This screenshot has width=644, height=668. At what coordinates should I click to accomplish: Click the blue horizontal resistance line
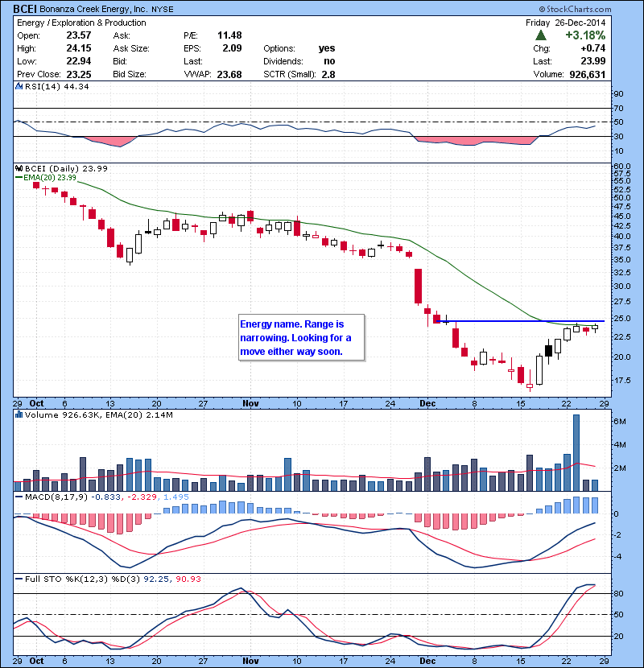pos(520,321)
